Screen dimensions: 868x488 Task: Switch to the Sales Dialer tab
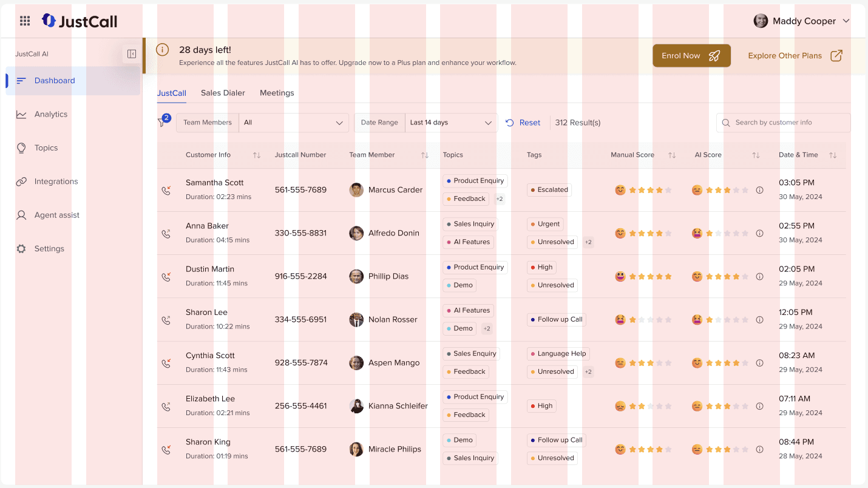(x=223, y=93)
